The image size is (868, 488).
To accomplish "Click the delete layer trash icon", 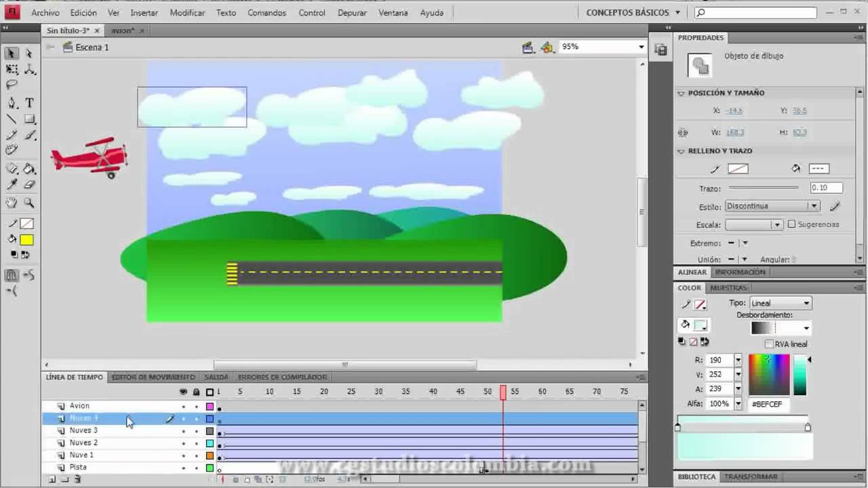I will point(77,479).
